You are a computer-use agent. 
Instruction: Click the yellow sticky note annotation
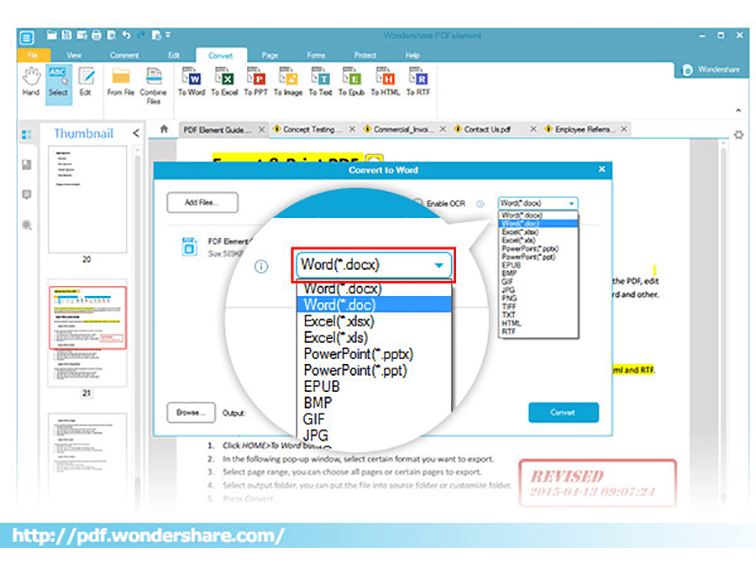pyautogui.click(x=375, y=158)
